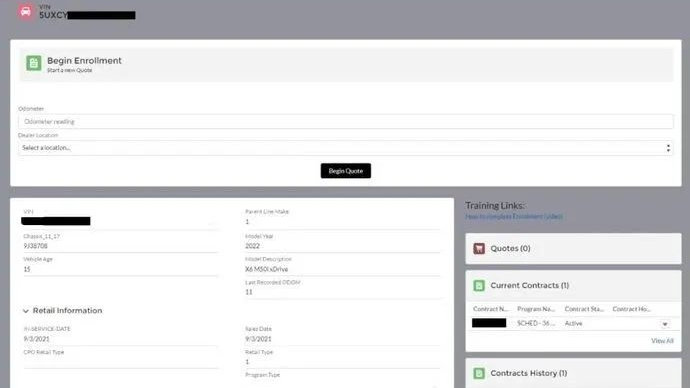Click the green Begin Enrollment icon
690x388 pixels.
[33, 63]
